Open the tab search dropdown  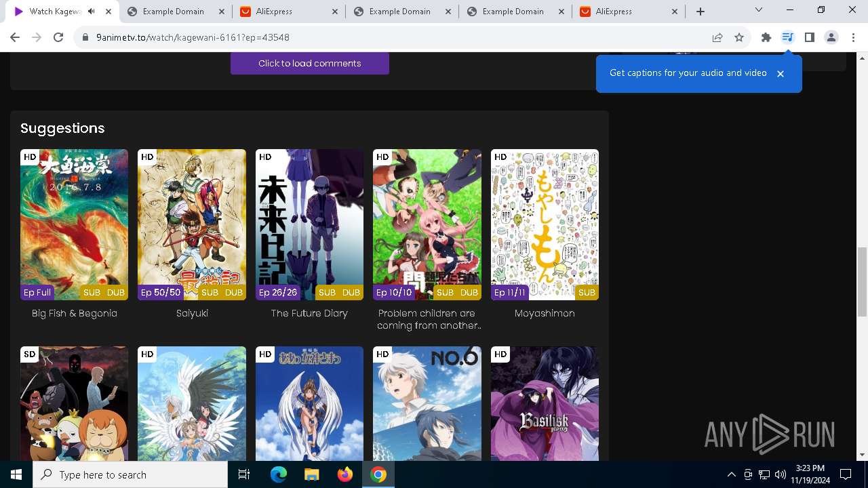(759, 10)
